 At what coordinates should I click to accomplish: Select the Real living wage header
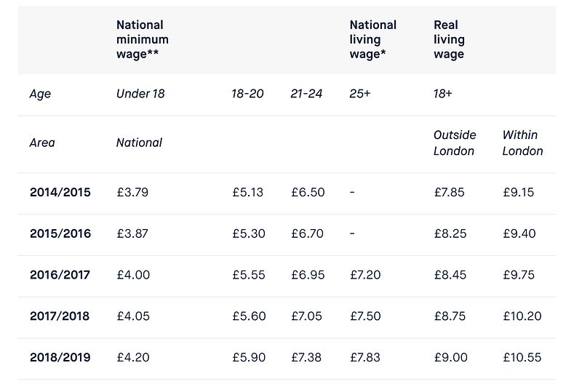[x=449, y=39]
